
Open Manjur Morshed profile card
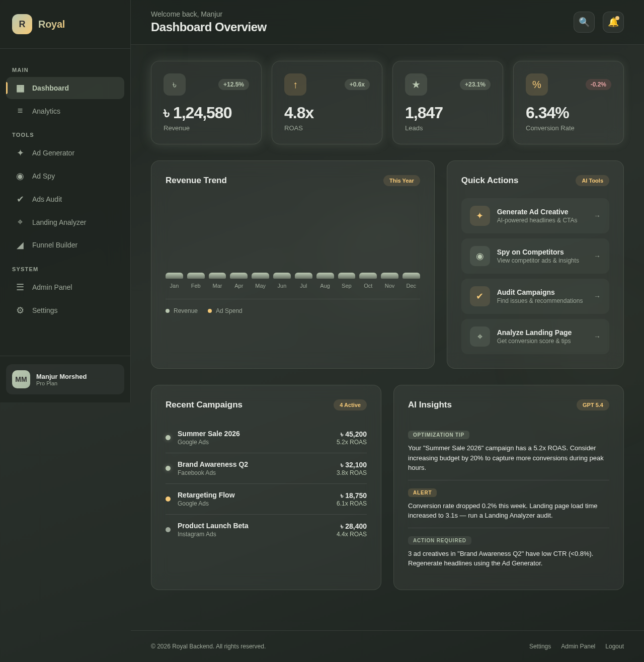[x=65, y=379]
